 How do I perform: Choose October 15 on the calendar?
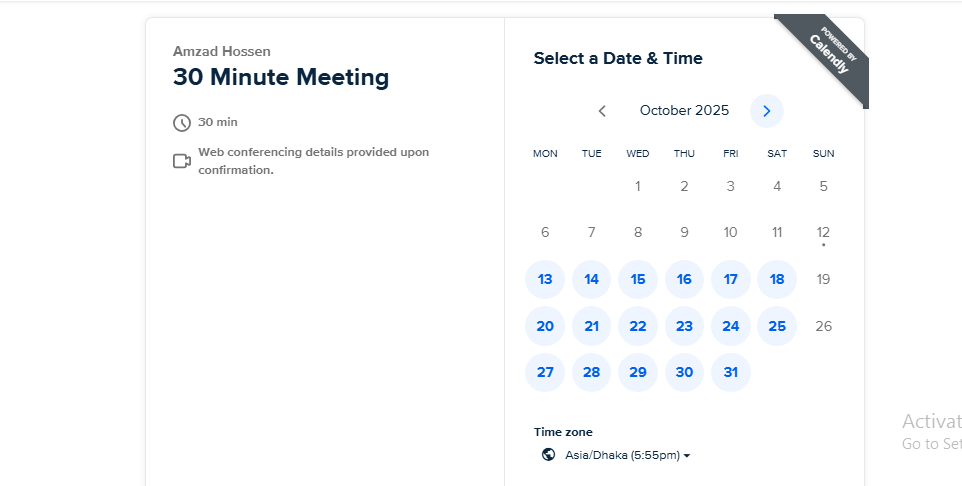coord(638,279)
